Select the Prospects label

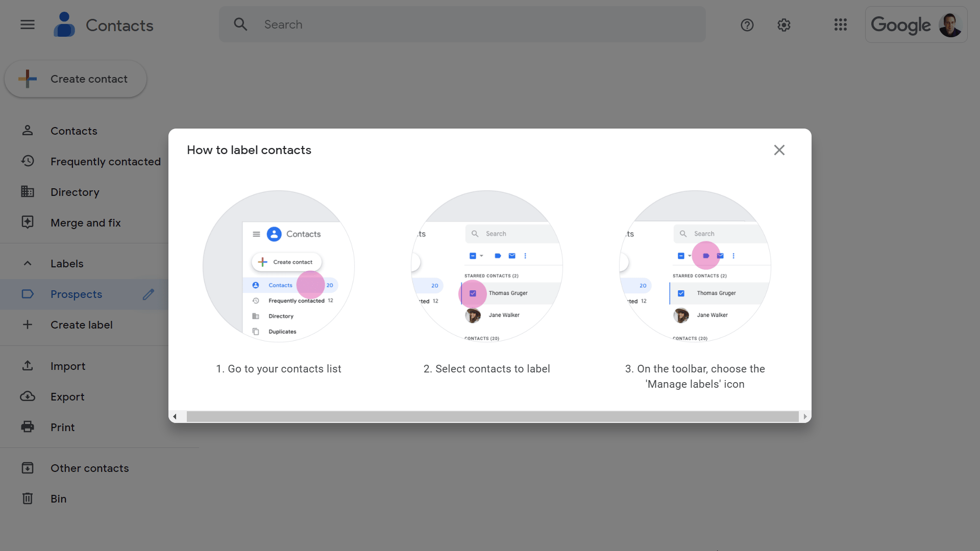(x=84, y=294)
